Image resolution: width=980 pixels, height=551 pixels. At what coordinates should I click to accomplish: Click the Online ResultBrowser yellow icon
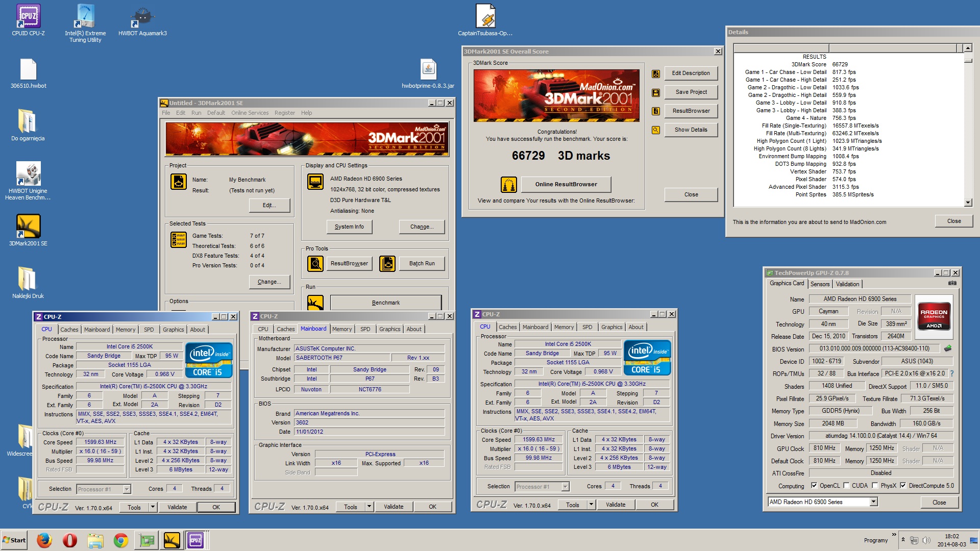pyautogui.click(x=509, y=185)
